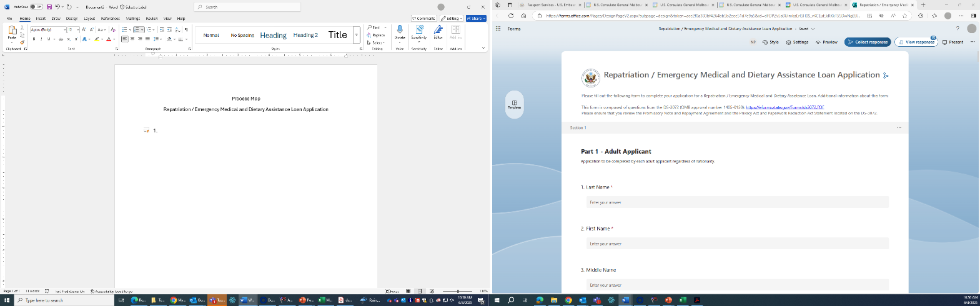Click the Preview eye icon in Forms
This screenshot has width=980, height=306.
click(x=818, y=42)
